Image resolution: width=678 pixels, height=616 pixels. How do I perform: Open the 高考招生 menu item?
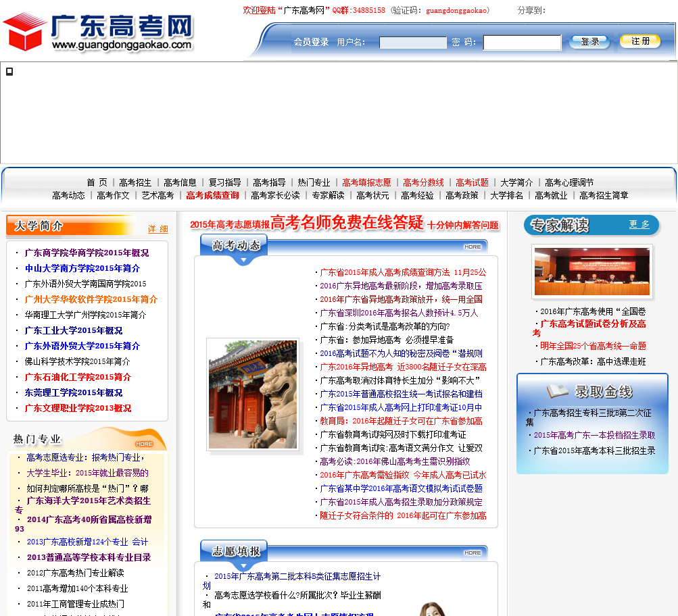point(135,182)
